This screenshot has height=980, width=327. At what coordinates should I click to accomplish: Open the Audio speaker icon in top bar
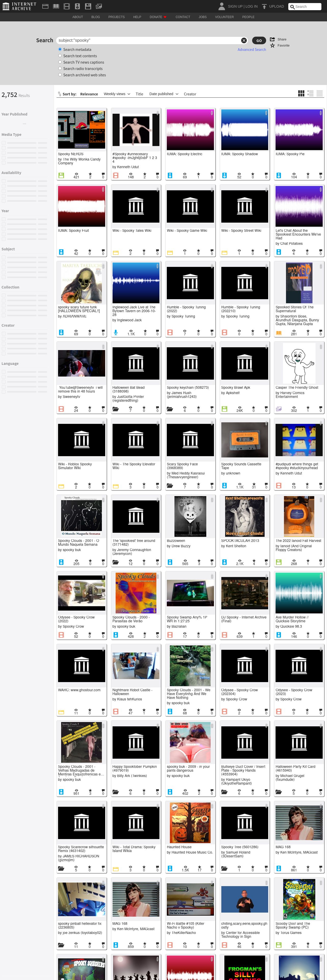coord(77,6)
